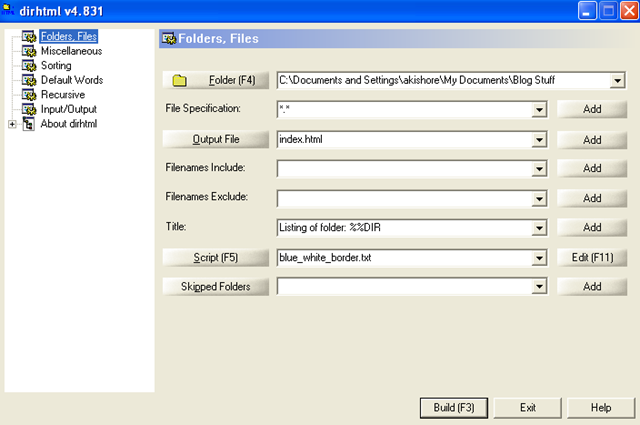Viewport: 640px width, 425px height.
Task: Open the Sorting settings page
Action: pyautogui.click(x=56, y=66)
